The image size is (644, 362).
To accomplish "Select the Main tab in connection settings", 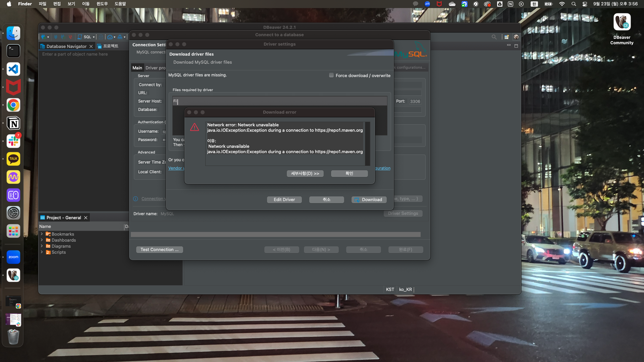I will click(137, 68).
